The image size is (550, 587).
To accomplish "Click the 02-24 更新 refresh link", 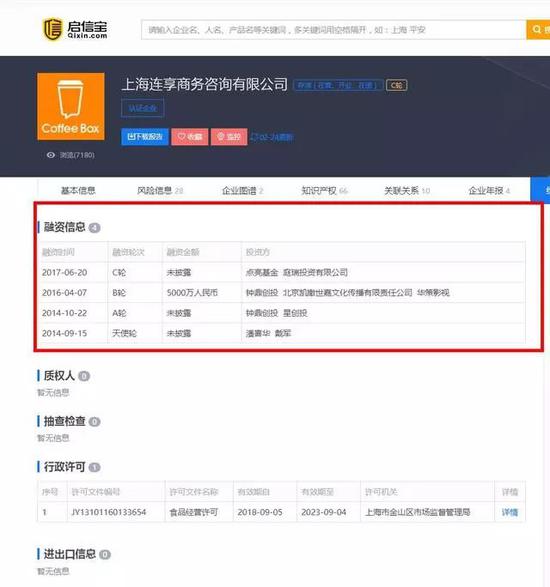I will [272, 137].
